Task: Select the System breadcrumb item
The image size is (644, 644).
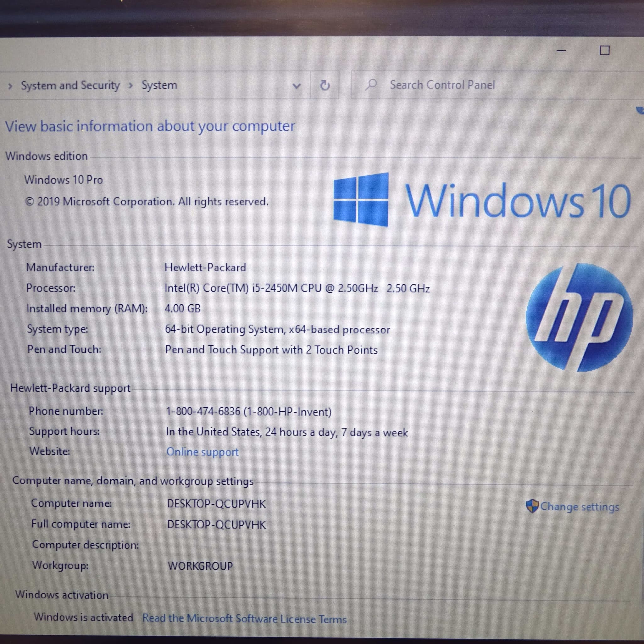Action: pos(159,85)
